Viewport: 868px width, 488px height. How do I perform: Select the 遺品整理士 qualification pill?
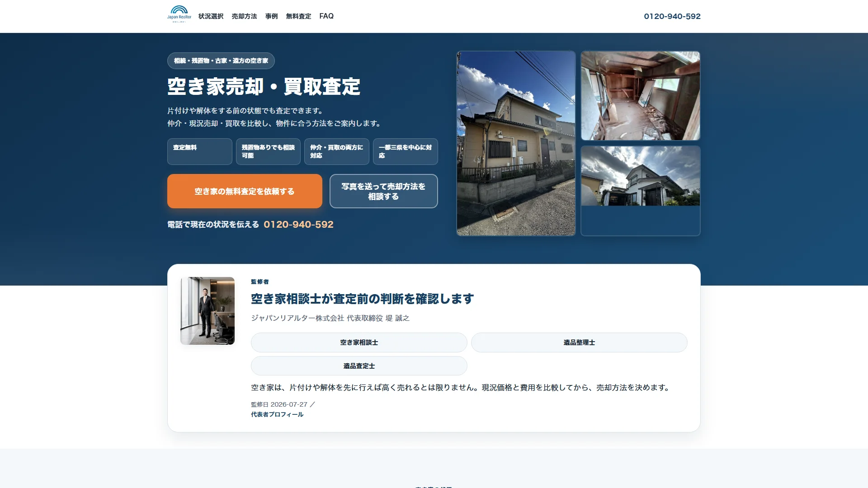(579, 343)
